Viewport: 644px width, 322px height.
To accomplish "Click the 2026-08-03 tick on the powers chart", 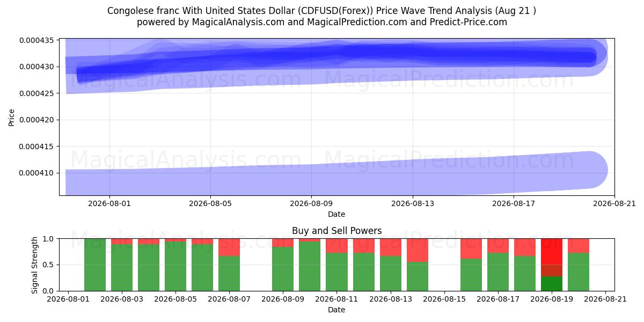I will tap(122, 299).
